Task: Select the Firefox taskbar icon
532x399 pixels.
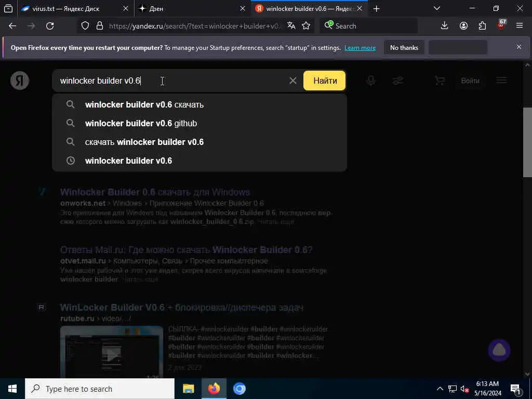Action: click(x=214, y=389)
